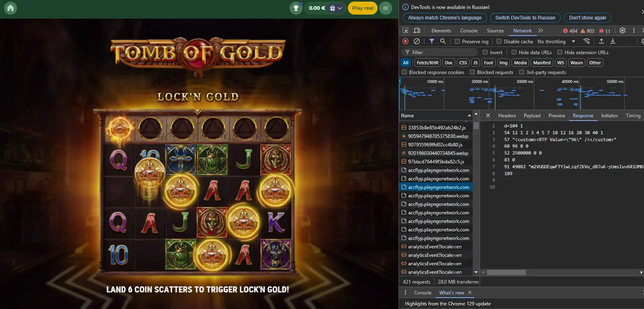Viewport: 644px width, 309px height.
Task: Click the 484 errors counter icon
Action: [x=570, y=31]
